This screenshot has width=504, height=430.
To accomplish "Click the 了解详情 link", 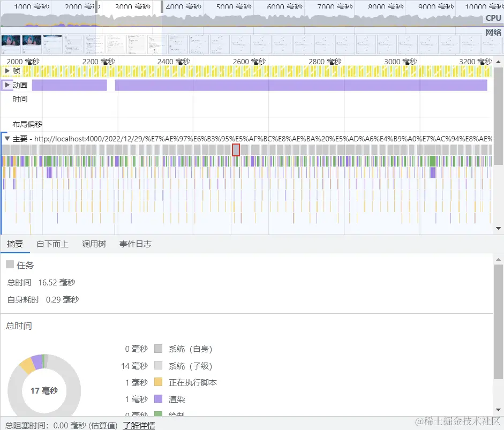I will [139, 425].
